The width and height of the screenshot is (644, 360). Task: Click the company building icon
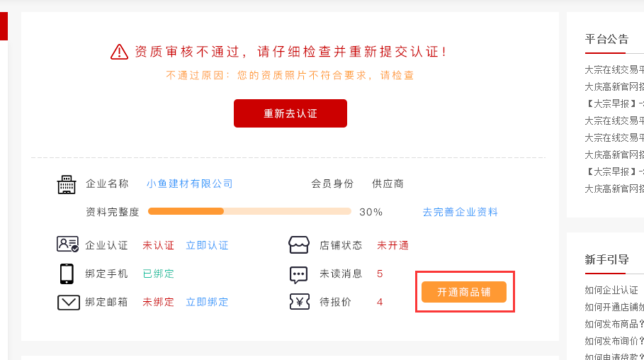(x=66, y=184)
